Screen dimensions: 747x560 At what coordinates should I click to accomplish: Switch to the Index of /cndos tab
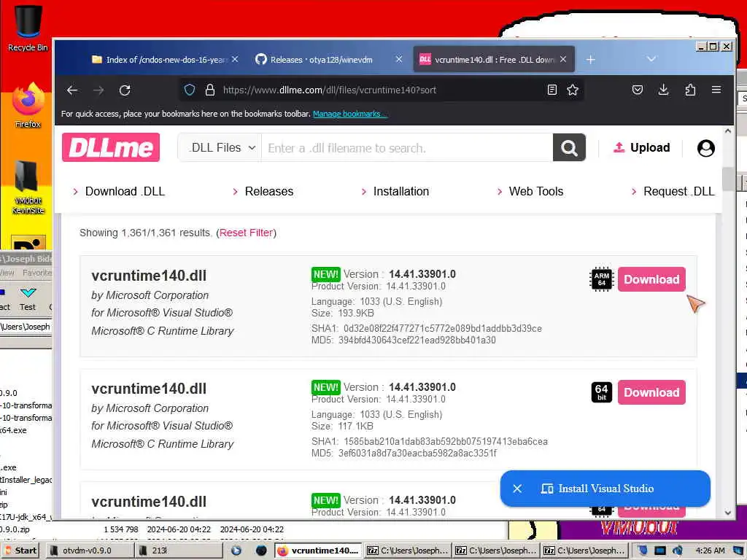coord(160,60)
